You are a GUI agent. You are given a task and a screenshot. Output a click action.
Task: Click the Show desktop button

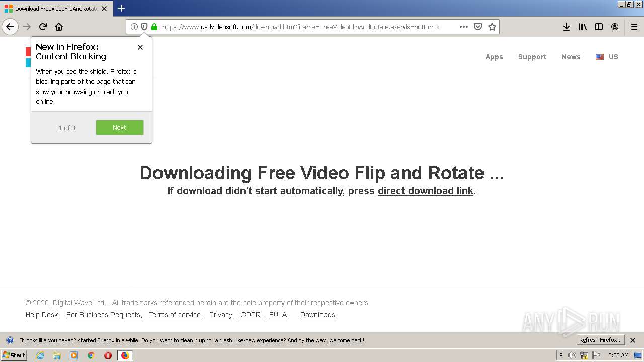[x=638, y=355]
